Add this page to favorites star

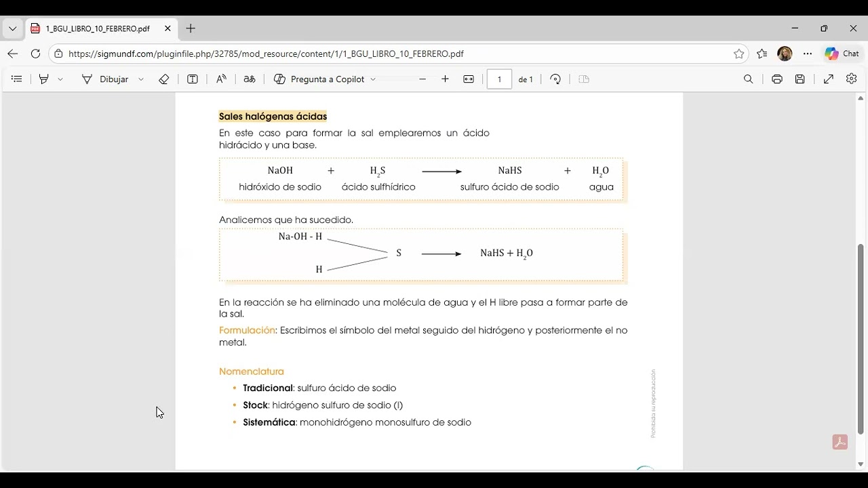(x=739, y=54)
